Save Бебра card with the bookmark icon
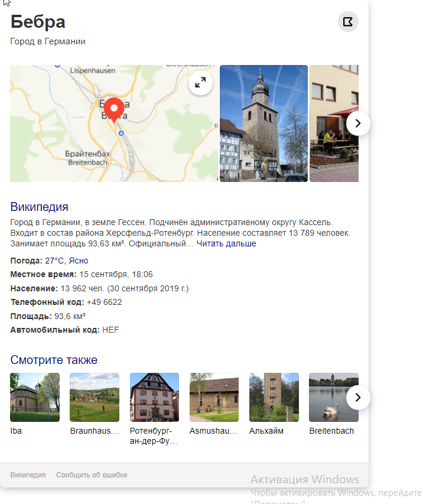 coord(348,21)
